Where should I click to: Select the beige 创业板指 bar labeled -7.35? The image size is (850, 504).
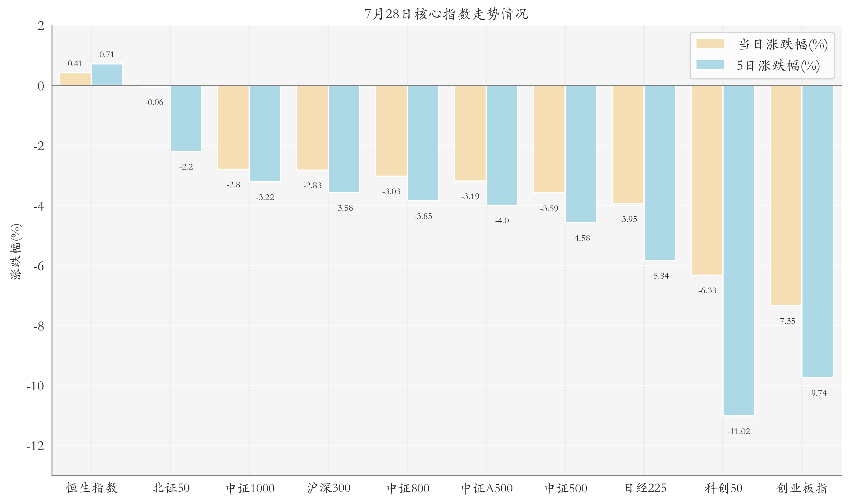click(x=786, y=195)
